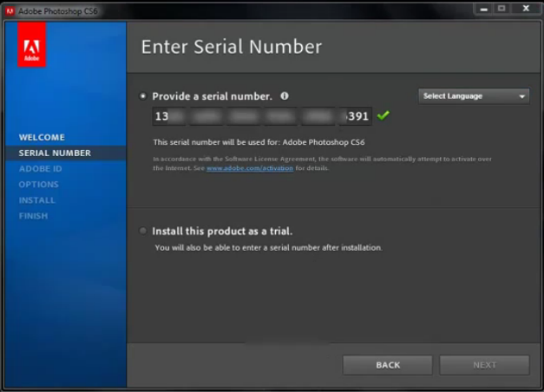Screen dimensions: 544x392
Task: Maximize the Adobe Photoshop CS6 installer window
Action: click(501, 9)
